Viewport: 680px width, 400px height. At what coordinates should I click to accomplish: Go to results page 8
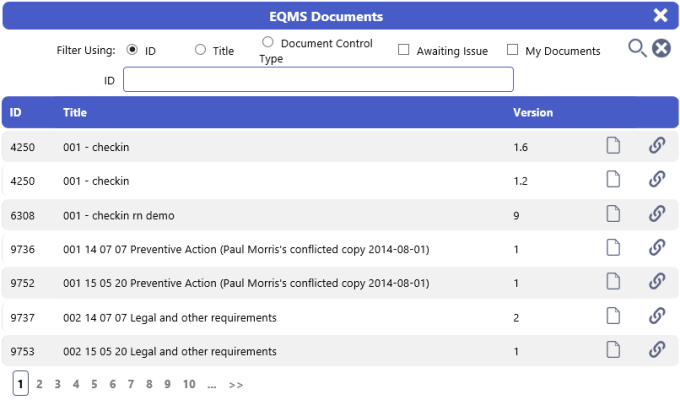tap(149, 384)
